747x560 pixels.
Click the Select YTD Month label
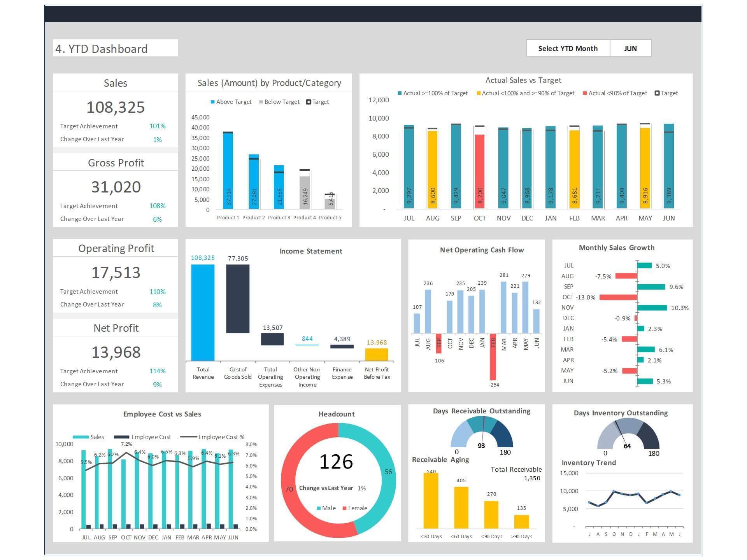coord(568,48)
